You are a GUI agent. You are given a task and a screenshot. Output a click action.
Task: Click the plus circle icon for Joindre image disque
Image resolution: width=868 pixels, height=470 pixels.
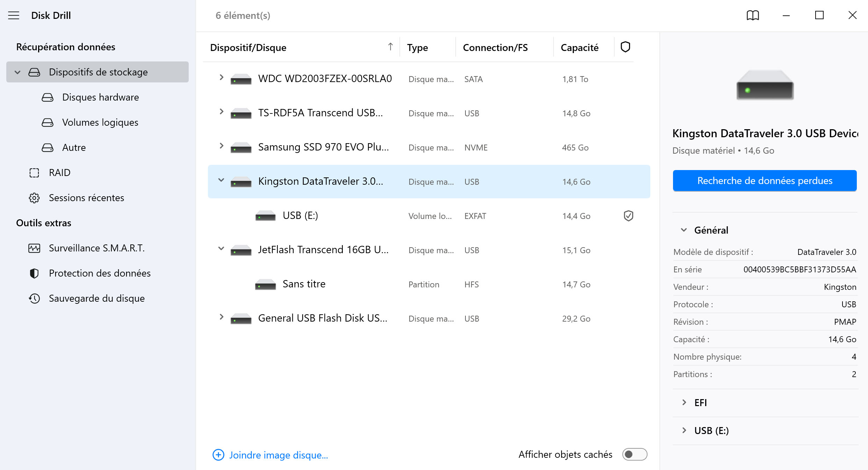coord(218,455)
